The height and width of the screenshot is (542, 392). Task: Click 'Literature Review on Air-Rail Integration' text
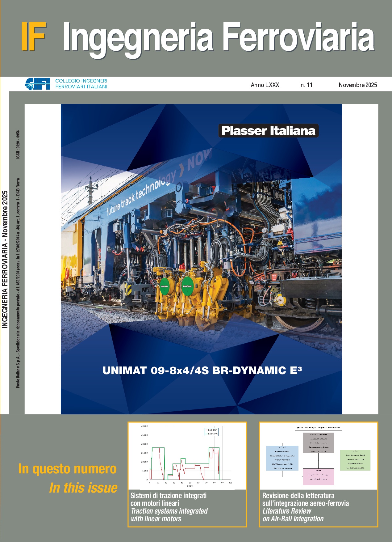(293, 515)
